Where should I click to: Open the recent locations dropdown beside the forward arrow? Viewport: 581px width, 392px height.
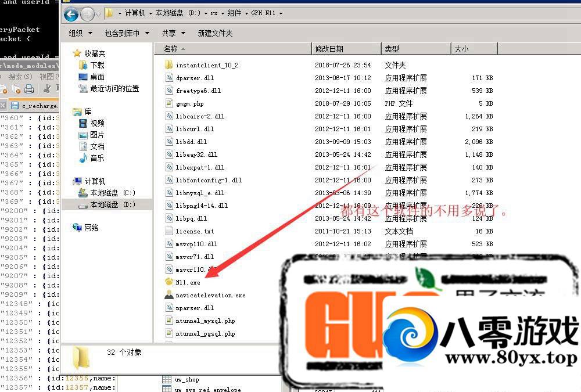(98, 14)
